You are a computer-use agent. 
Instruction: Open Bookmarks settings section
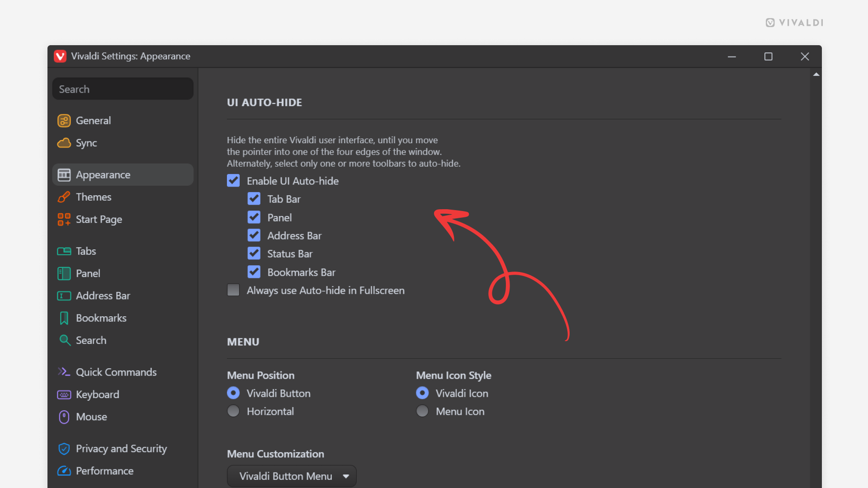[x=123, y=318]
